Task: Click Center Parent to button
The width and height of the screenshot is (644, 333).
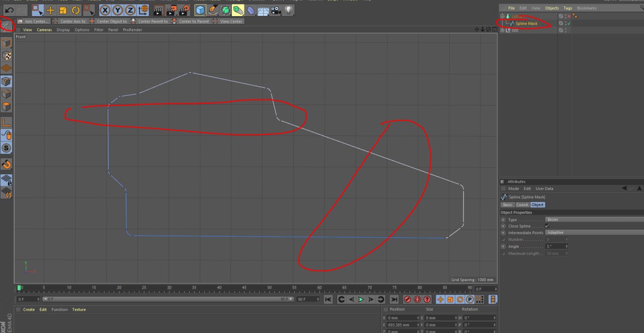Action: [149, 21]
